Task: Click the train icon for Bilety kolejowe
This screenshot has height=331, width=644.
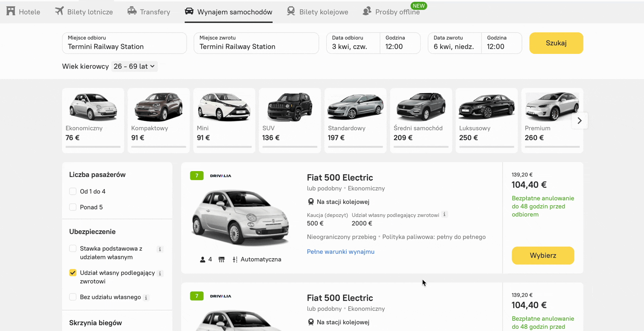Action: 291,11
